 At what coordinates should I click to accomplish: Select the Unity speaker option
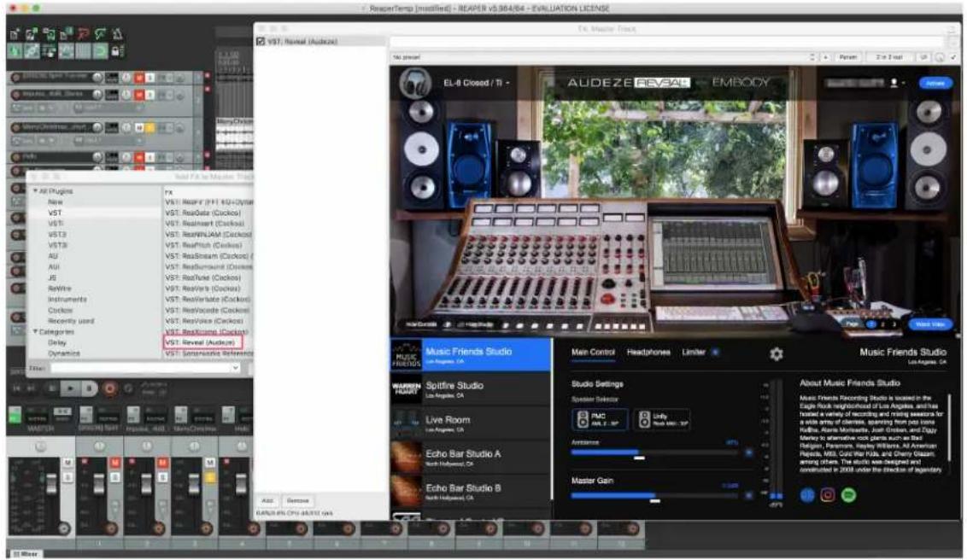tap(662, 419)
